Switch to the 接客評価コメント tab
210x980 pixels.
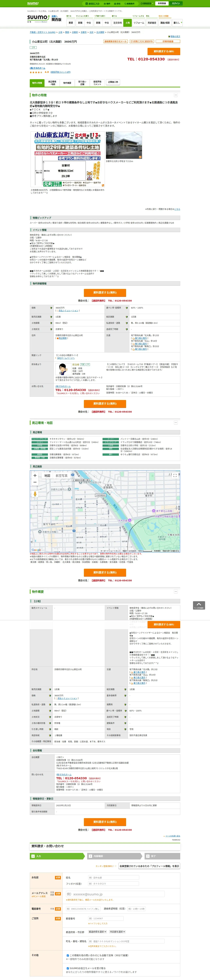[97, 83]
